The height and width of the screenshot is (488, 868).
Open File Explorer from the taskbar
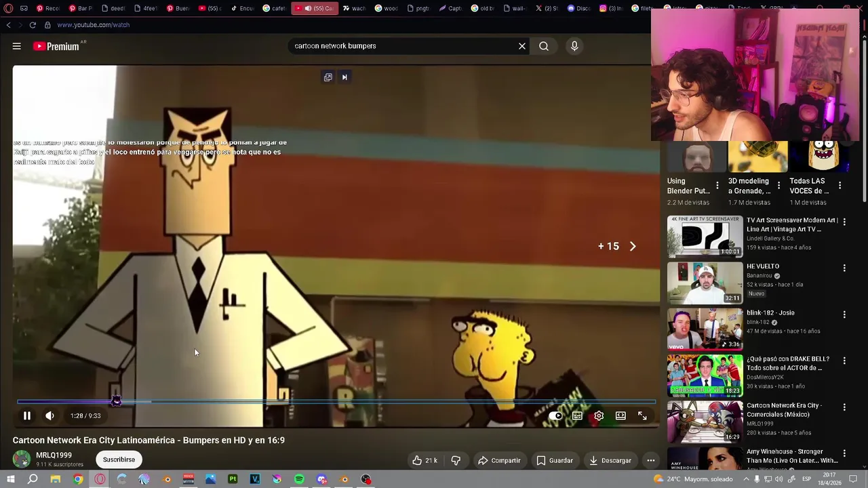click(56, 479)
